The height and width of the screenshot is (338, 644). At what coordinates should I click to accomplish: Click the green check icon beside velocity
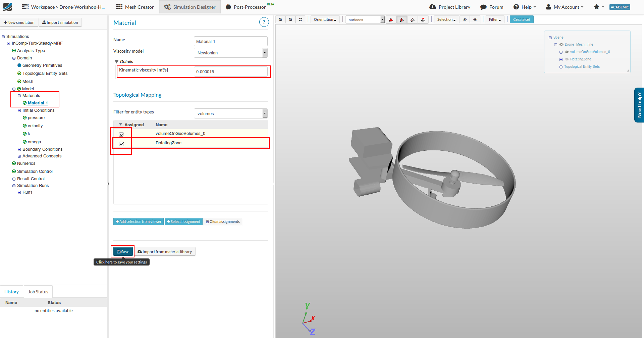pos(25,126)
